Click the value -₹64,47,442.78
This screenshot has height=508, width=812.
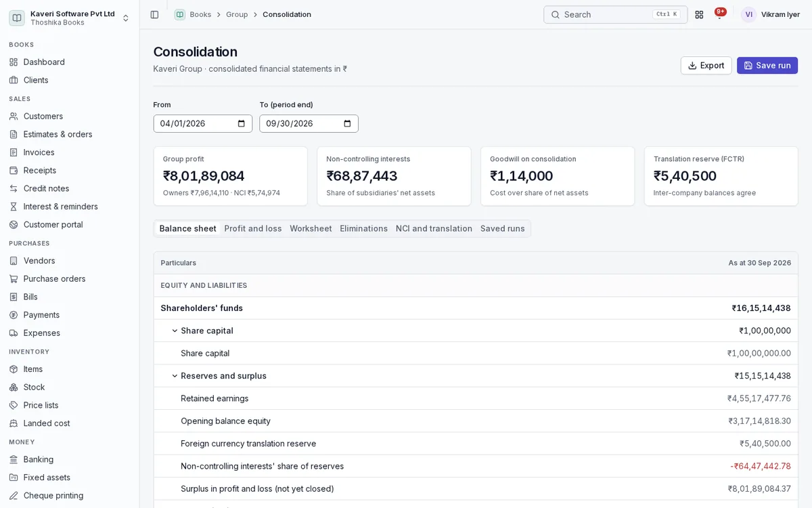[761, 466]
